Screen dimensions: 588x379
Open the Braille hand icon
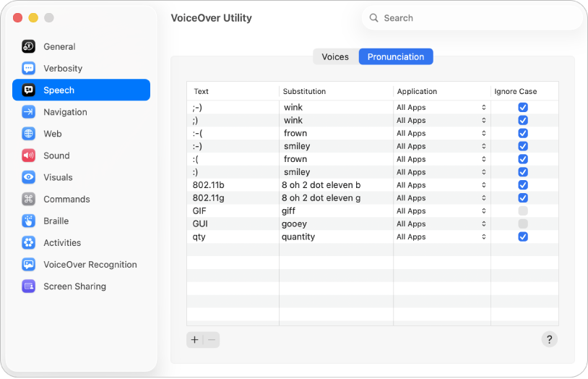pos(29,221)
